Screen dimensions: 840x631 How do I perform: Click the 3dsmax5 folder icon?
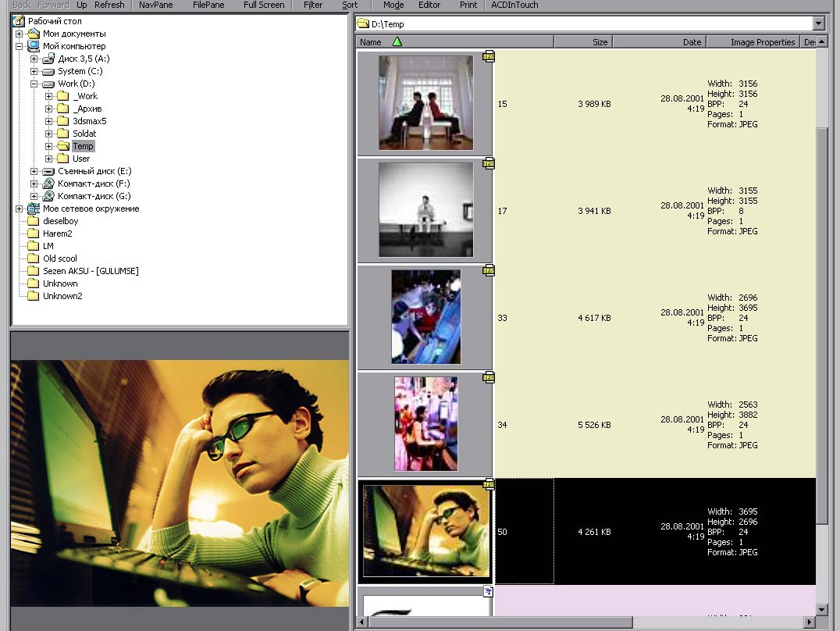coord(63,121)
